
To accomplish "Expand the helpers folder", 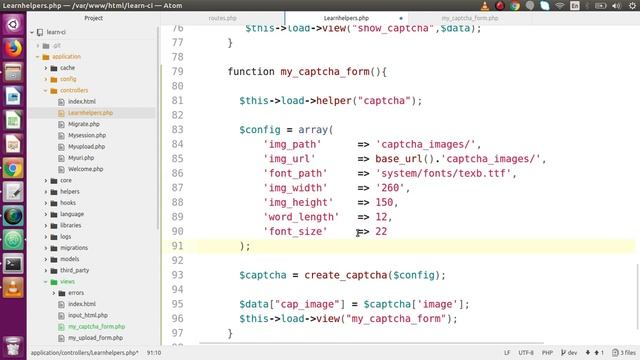I will click(x=46, y=192).
